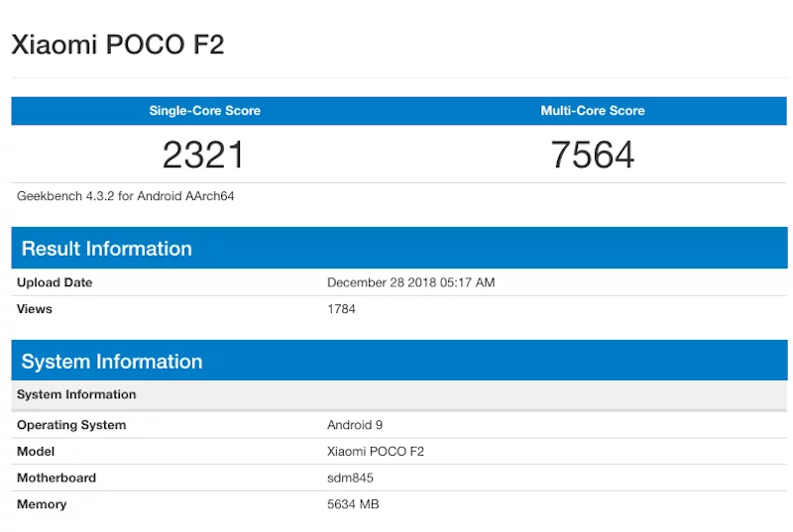
Task: Click the views count 1784
Action: tap(341, 309)
